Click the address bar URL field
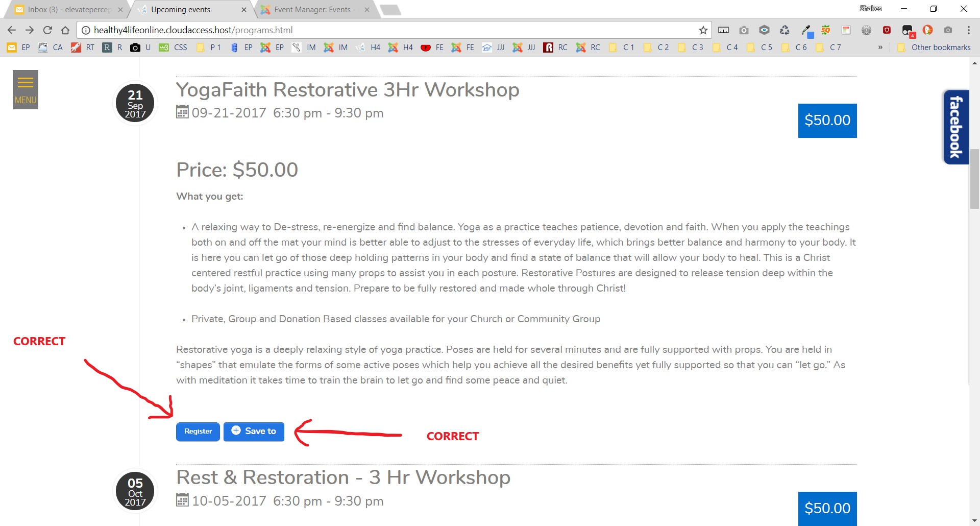This screenshot has height=526, width=980. [x=388, y=30]
